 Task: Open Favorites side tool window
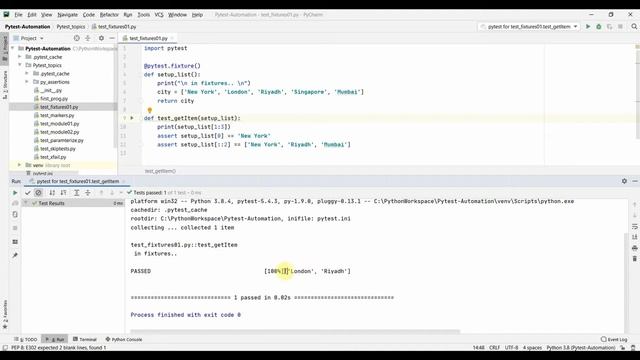pos(5,314)
